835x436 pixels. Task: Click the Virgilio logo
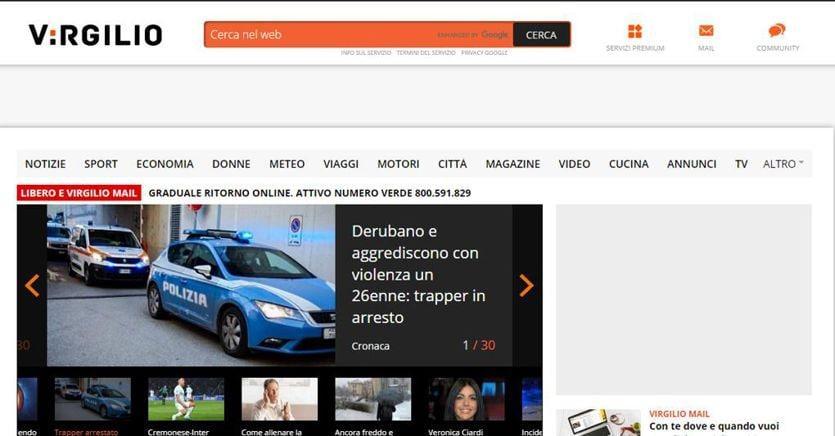(95, 35)
